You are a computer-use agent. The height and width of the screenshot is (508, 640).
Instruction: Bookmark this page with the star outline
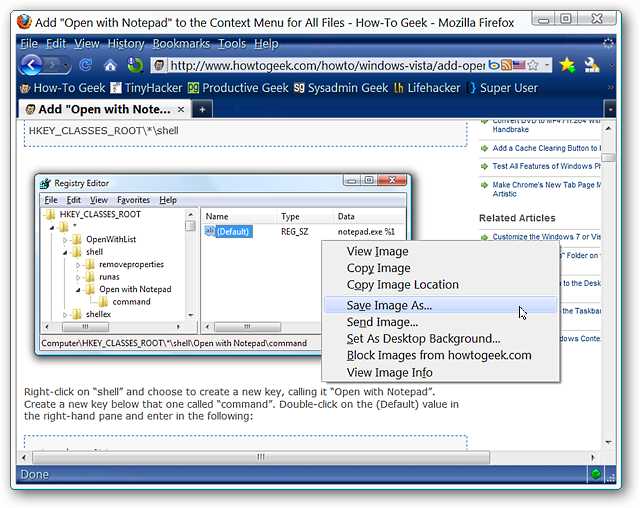coord(533,65)
